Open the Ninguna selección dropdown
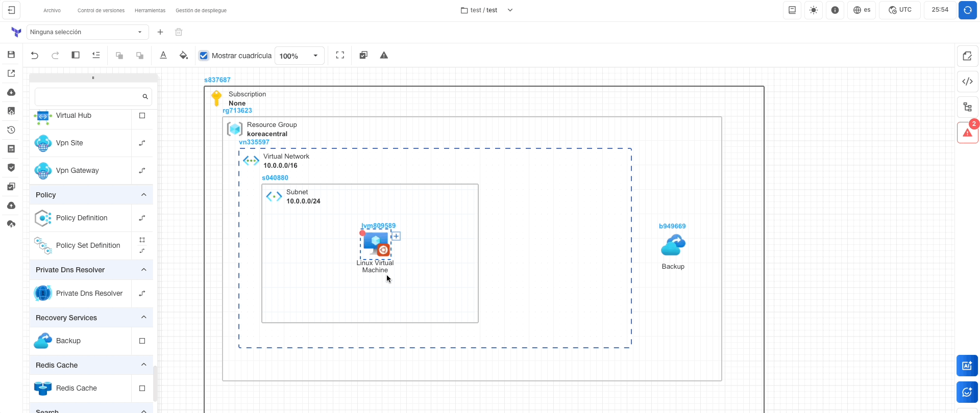Viewport: 980px width, 413px height. click(87, 32)
